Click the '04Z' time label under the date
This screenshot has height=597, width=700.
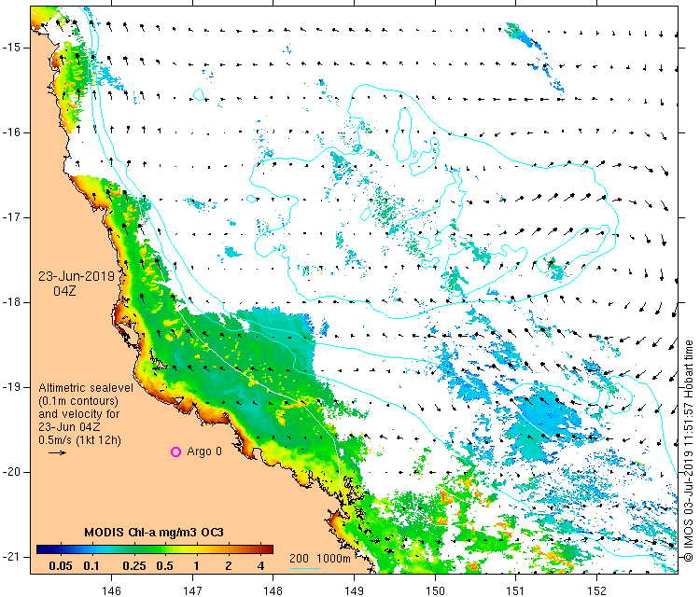pos(64,291)
